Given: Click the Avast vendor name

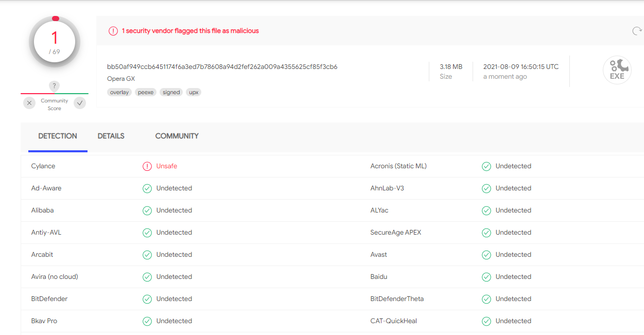Looking at the screenshot, I should pos(379,255).
